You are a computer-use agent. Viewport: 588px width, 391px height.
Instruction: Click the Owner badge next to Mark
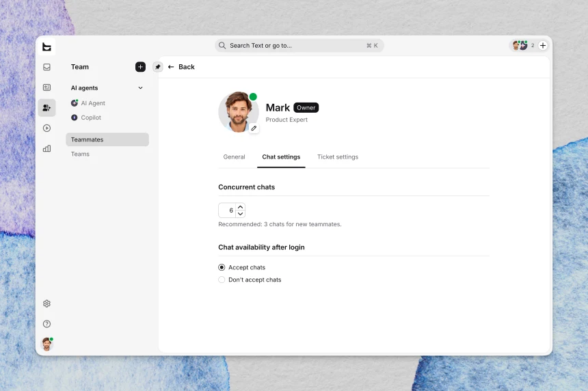pos(306,107)
